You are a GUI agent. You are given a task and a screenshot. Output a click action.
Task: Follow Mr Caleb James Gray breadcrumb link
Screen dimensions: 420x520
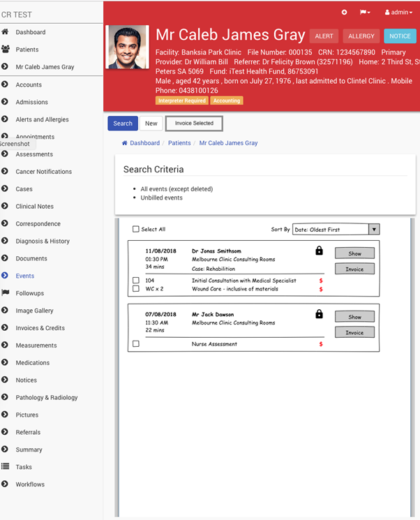(228, 143)
